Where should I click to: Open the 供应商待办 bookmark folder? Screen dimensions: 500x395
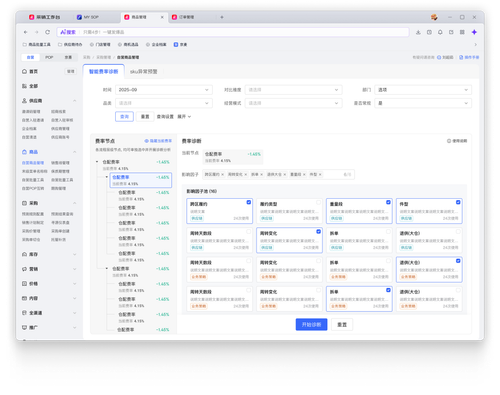70,44
